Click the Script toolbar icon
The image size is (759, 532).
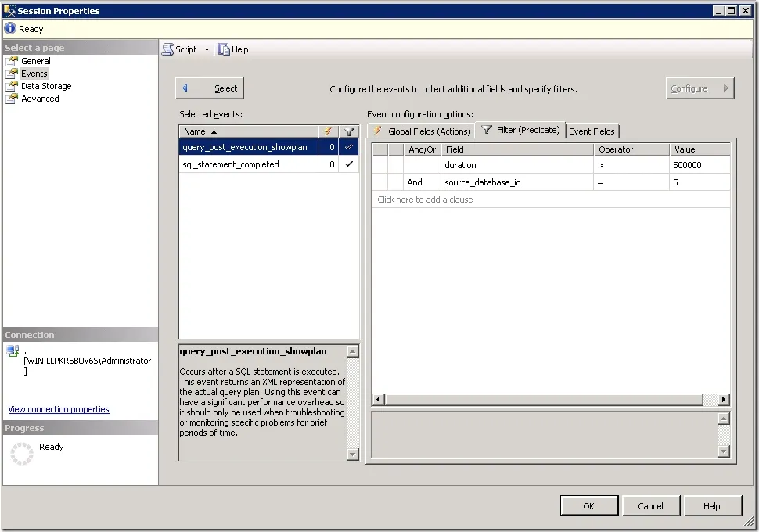tap(167, 49)
